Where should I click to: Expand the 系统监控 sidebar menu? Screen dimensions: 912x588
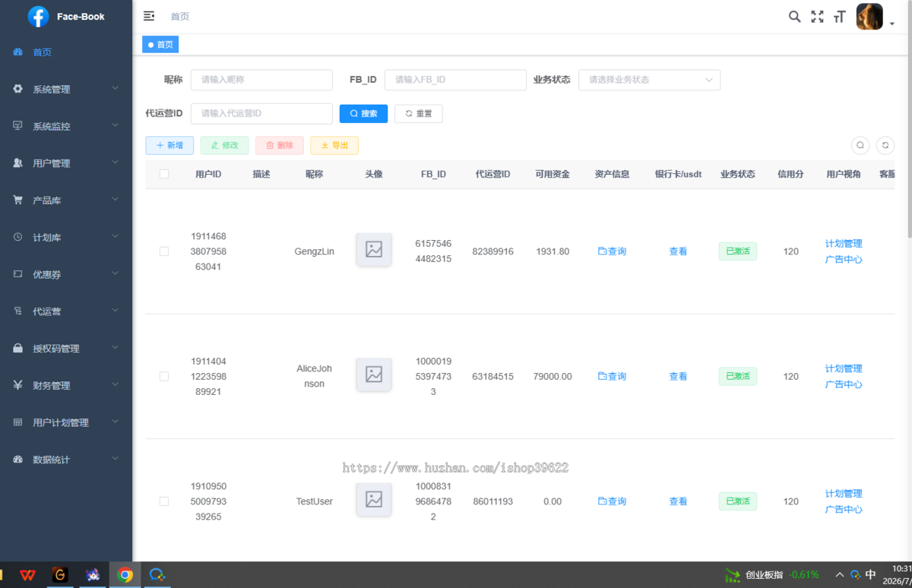coord(66,126)
